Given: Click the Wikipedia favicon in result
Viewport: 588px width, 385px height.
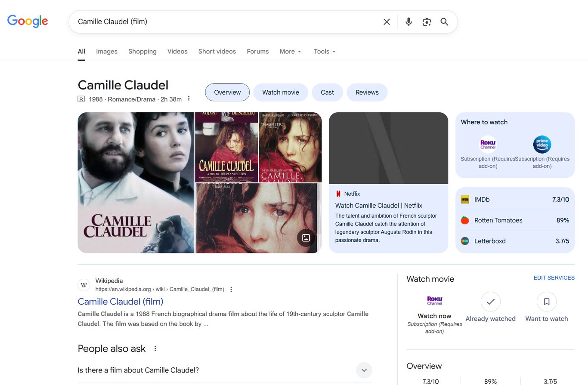Looking at the screenshot, I should [x=84, y=285].
